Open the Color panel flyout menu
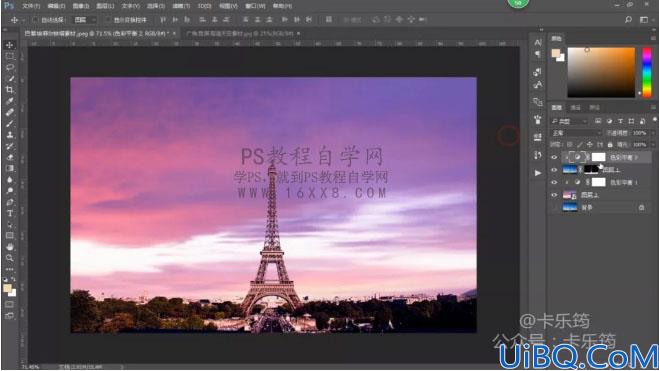The width and height of the screenshot is (659, 371). (654, 38)
